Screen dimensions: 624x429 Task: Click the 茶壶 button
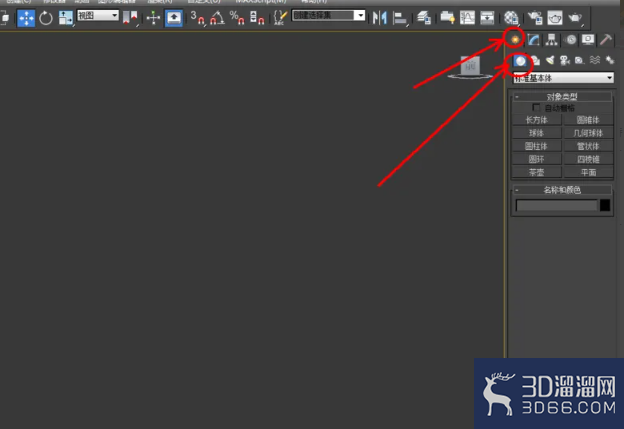(x=536, y=172)
